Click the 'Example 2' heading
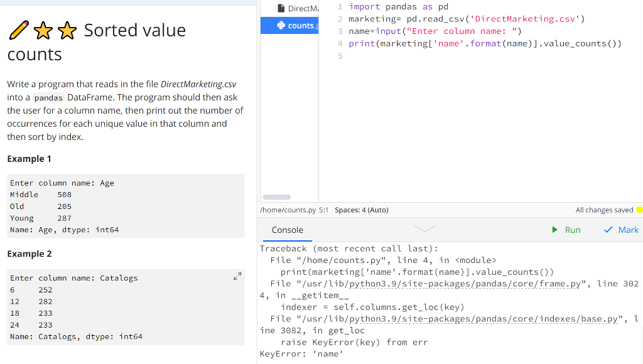The image size is (643, 364). (30, 254)
